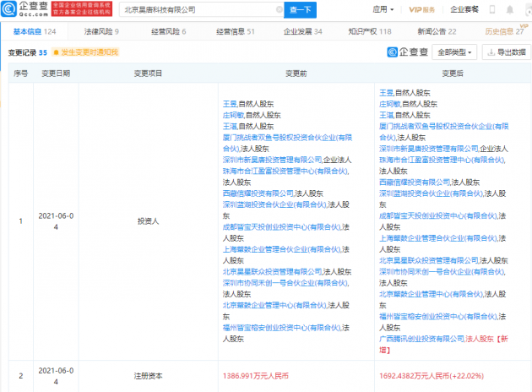Open 珠海市合江盈富投资管理中心 link in 变更前
532x392 pixels.
click(285, 171)
